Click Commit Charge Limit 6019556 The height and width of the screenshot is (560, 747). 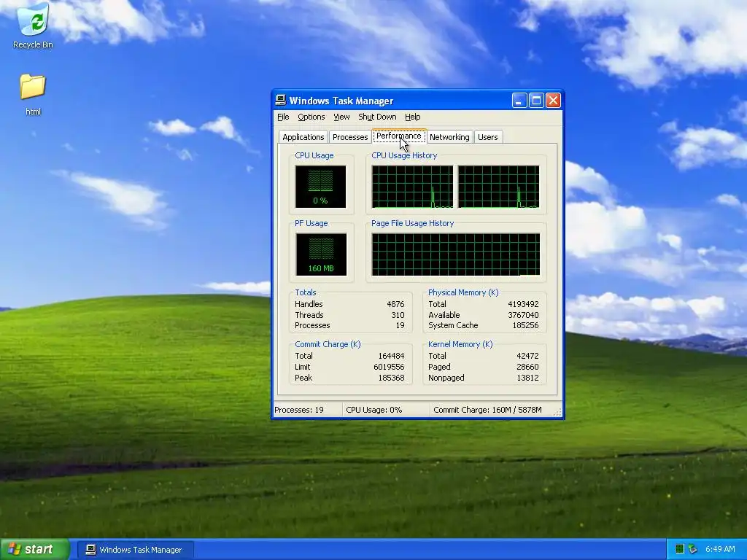click(x=390, y=367)
